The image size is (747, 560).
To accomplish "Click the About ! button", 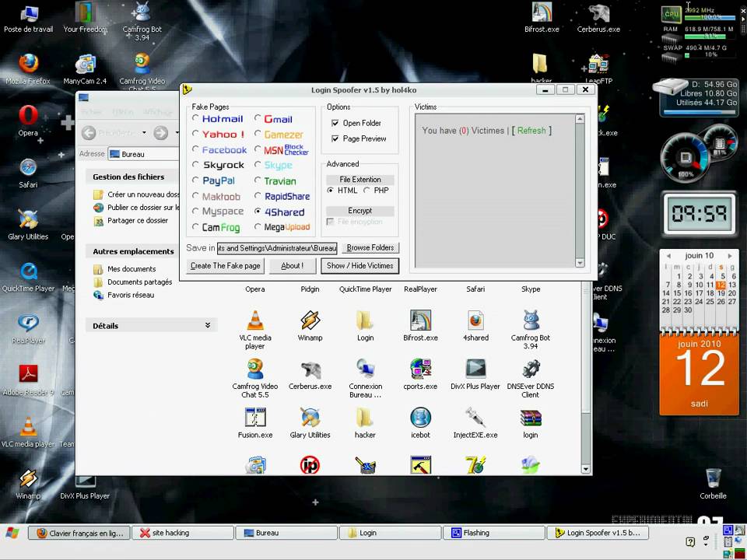I will 292,266.
